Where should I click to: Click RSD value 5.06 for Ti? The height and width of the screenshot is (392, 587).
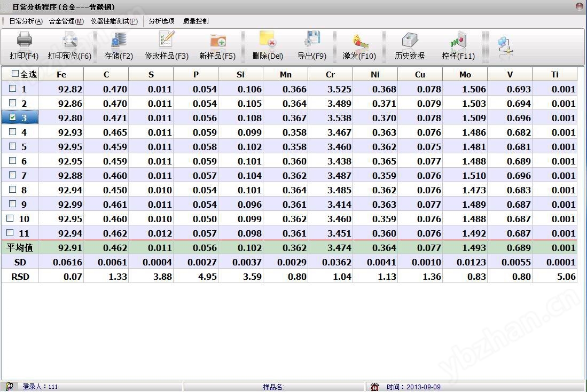click(566, 277)
